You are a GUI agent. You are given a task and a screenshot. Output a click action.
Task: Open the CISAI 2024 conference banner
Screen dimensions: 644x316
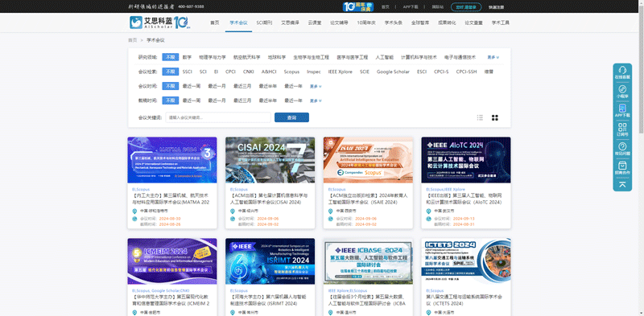click(x=270, y=160)
